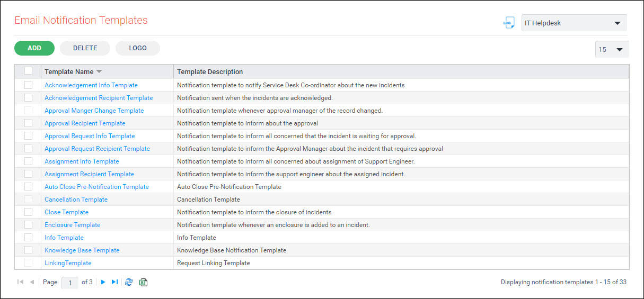Tick the select-all checkbox in header
The width and height of the screenshot is (644, 299).
(x=29, y=71)
